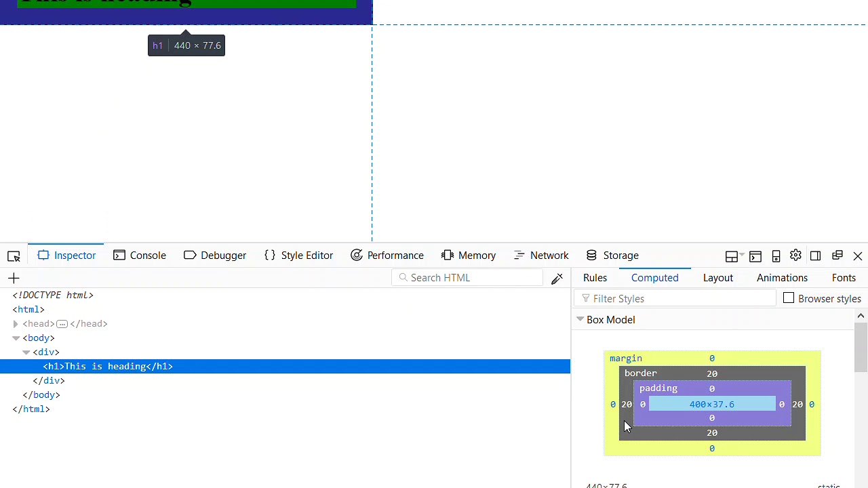This screenshot has height=488, width=868.
Task: Edit the border-top value 20
Action: click(712, 374)
